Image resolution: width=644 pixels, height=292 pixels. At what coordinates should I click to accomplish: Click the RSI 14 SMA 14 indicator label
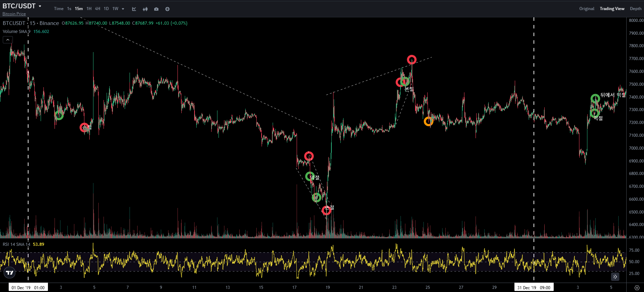pyautogui.click(x=17, y=244)
